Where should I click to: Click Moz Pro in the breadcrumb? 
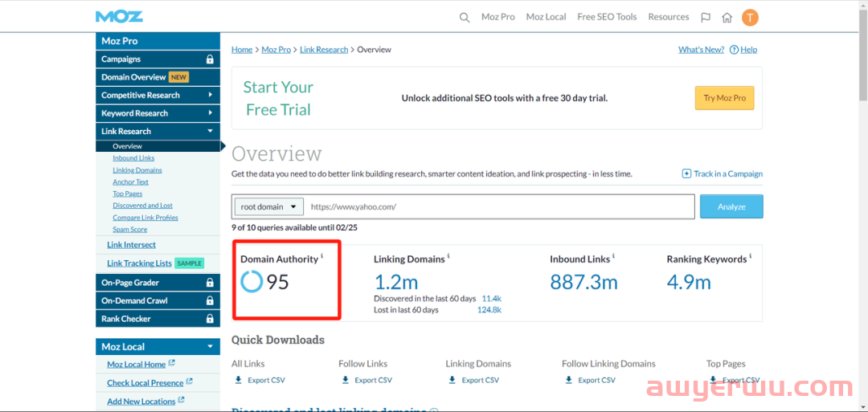(276, 50)
